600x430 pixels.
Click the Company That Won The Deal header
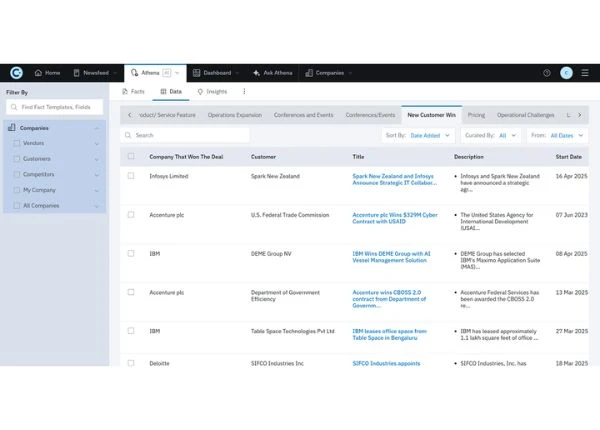point(186,157)
